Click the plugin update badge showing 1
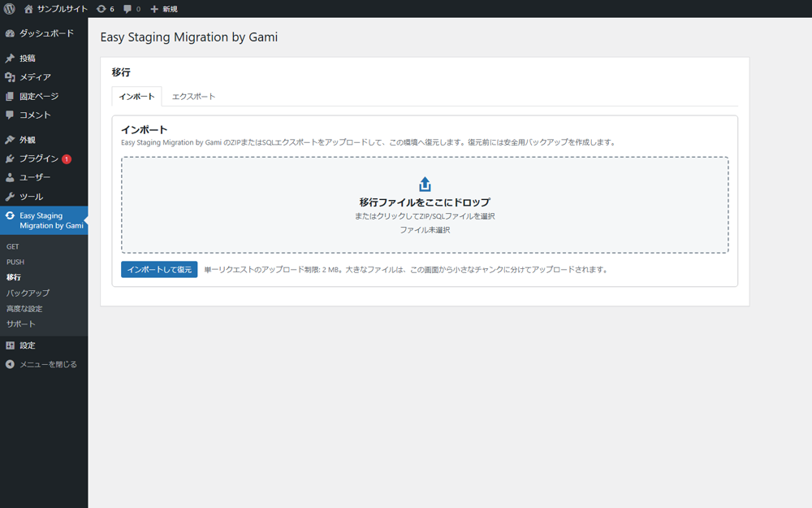The height and width of the screenshot is (508, 812). point(67,159)
